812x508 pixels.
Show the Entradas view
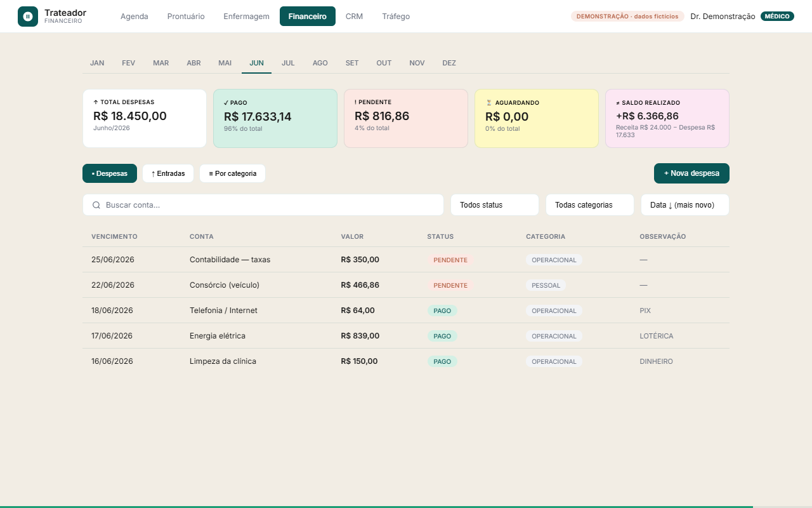tap(168, 173)
